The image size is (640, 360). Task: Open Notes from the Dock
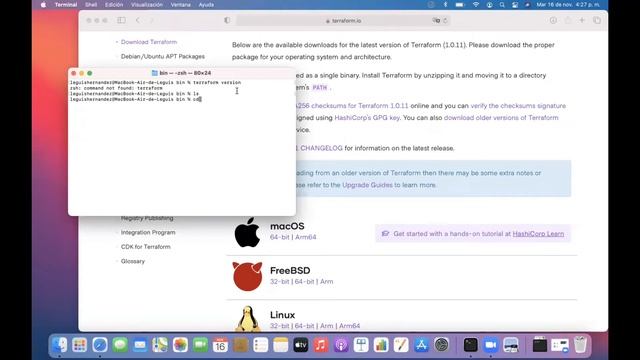click(x=280, y=345)
